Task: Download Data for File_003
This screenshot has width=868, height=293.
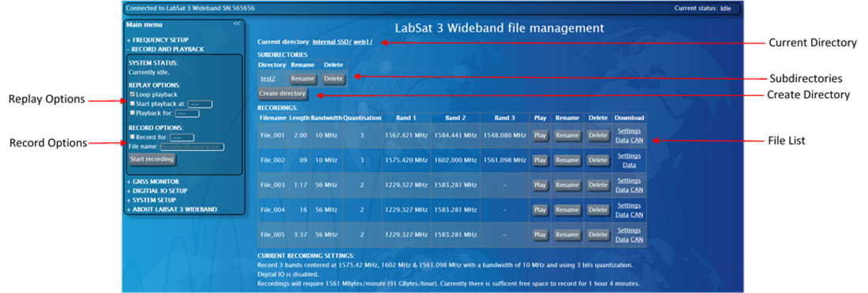Action: (x=623, y=190)
